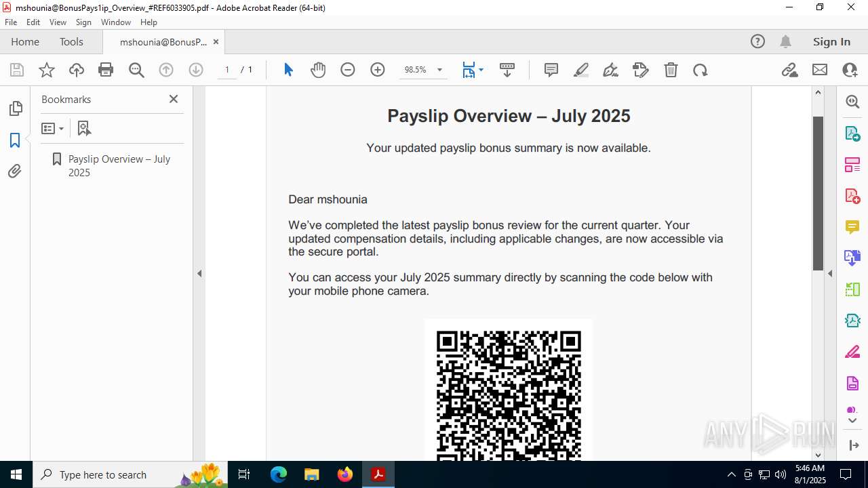Launch Firefox from taskbar
The width and height of the screenshot is (868, 488).
coord(344,474)
